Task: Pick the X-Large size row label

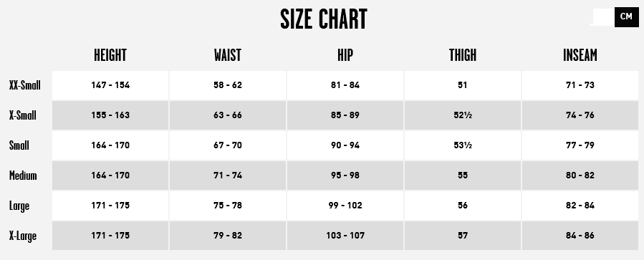Action: (x=23, y=236)
